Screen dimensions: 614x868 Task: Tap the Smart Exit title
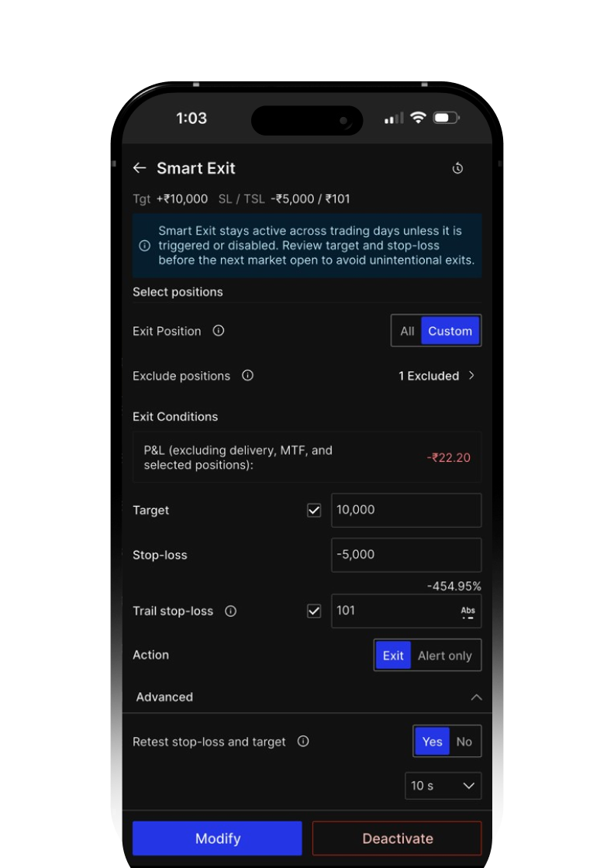pyautogui.click(x=196, y=168)
